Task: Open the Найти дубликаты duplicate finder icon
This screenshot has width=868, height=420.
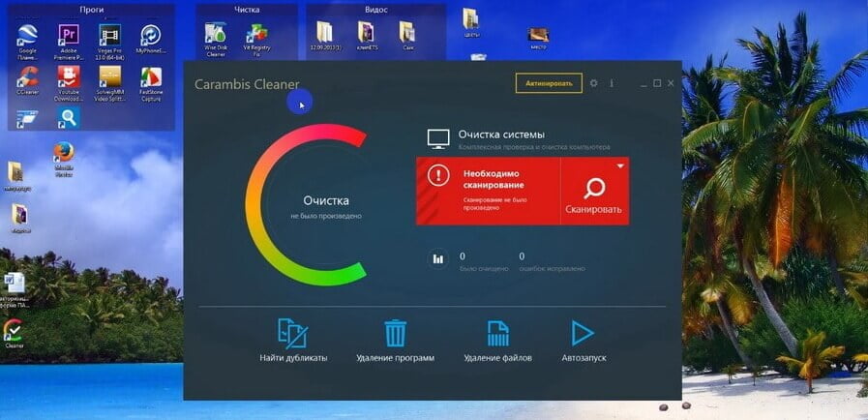Action: point(292,334)
